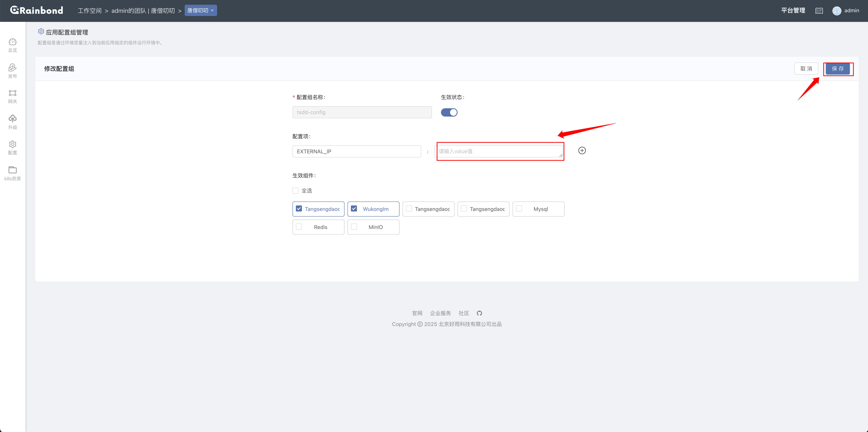Screen dimensions: 868x432
Task: Toggle the 生效状态 switch off
Action: tap(449, 112)
